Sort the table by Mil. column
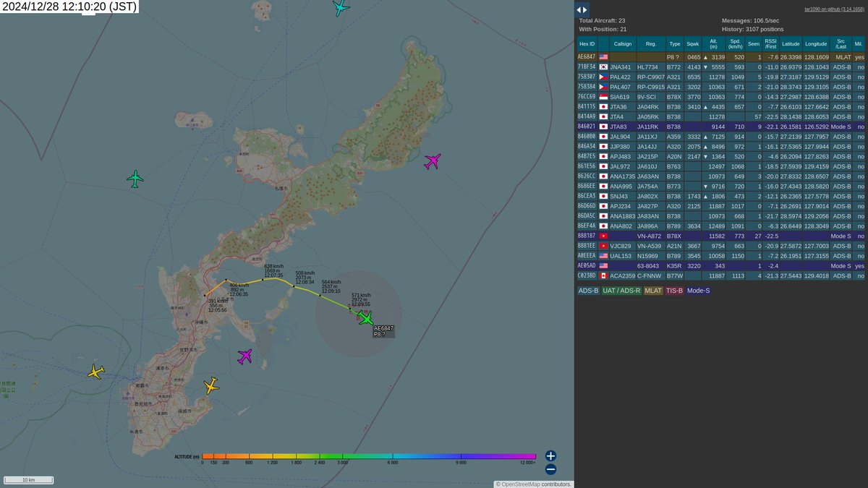 pos(859,44)
